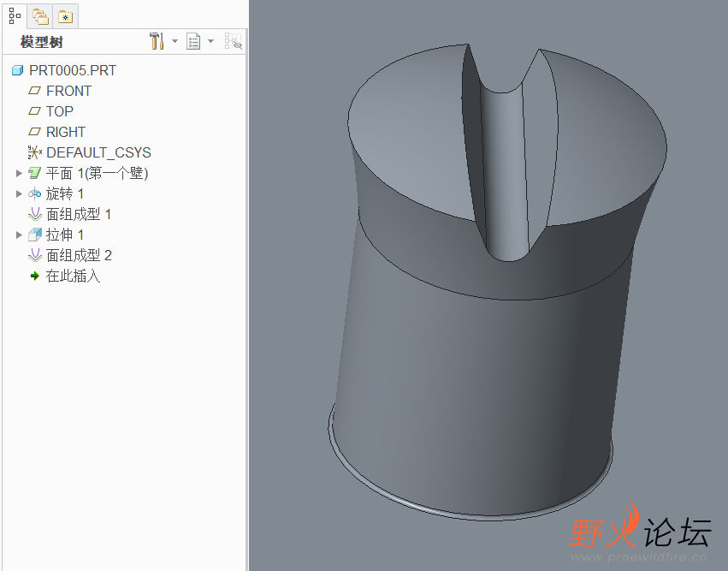Viewport: 728px width, 571px height.
Task: Select the 旋转 1 feature
Action: tap(64, 193)
